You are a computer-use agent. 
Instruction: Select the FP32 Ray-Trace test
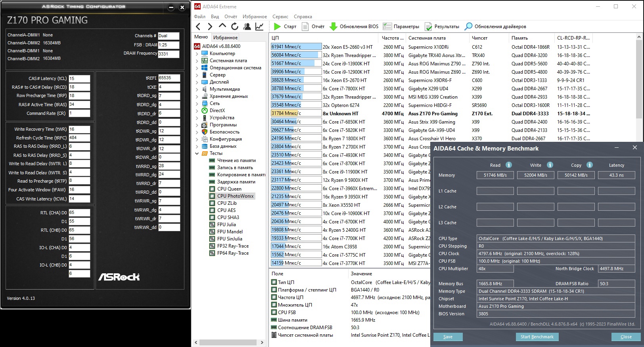233,246
